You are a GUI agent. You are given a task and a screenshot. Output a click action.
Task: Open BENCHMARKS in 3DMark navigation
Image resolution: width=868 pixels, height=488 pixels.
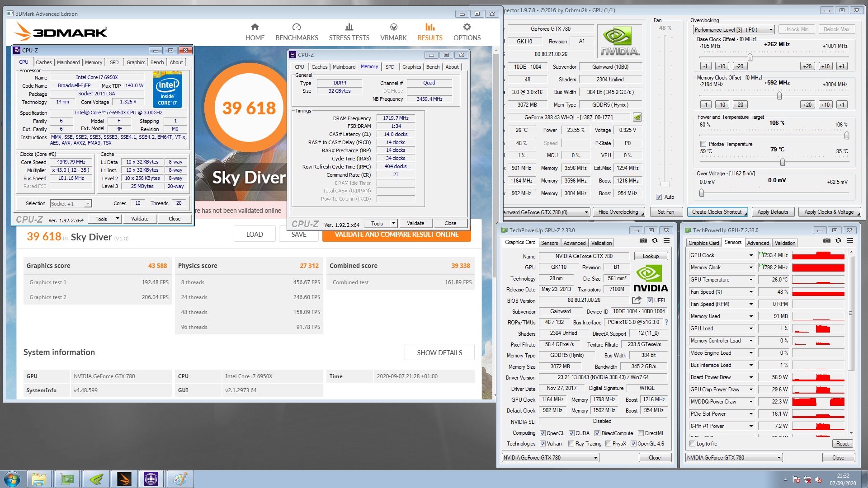297,33
